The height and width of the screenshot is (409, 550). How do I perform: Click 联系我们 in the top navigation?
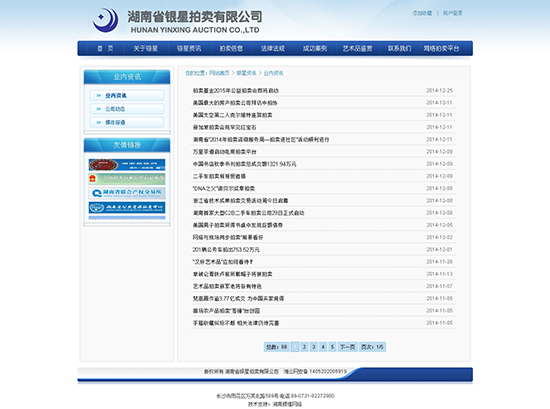399,48
